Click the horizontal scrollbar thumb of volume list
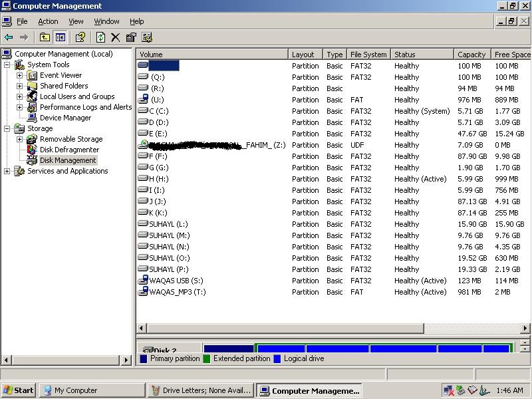Viewport: 532px width, 399px height. (285, 328)
